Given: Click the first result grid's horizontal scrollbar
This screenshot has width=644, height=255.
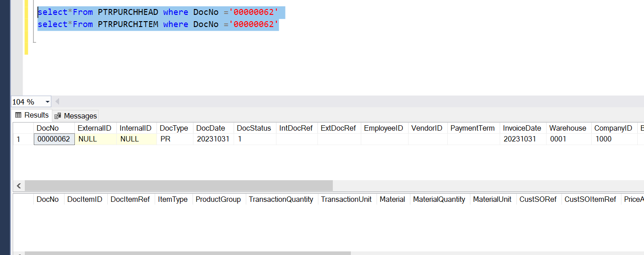Looking at the screenshot, I should pos(179,186).
